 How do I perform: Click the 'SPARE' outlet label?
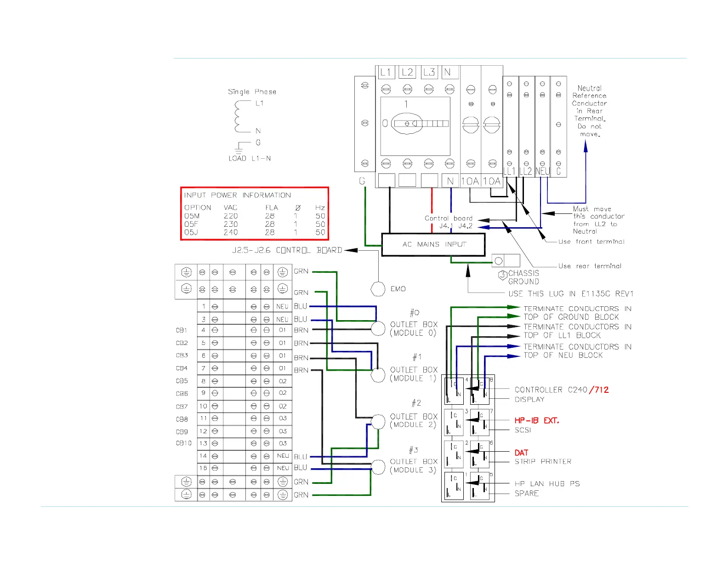tap(527, 493)
